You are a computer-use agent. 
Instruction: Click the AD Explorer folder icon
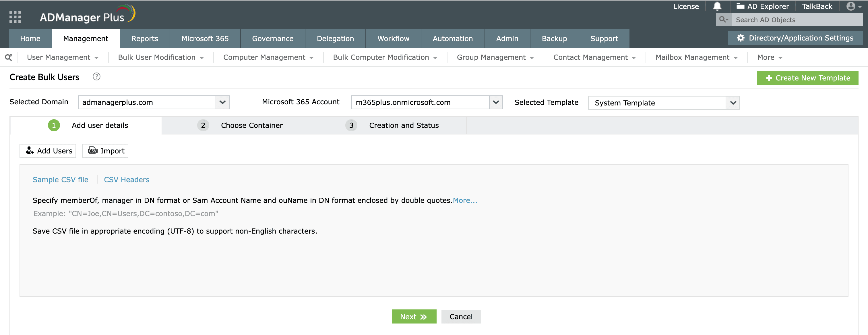point(740,6)
